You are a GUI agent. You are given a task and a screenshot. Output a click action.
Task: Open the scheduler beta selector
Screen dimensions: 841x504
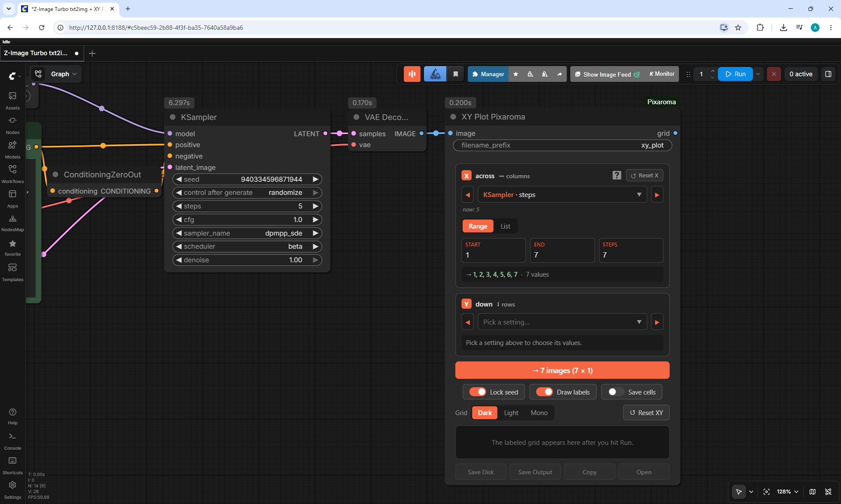247,247
